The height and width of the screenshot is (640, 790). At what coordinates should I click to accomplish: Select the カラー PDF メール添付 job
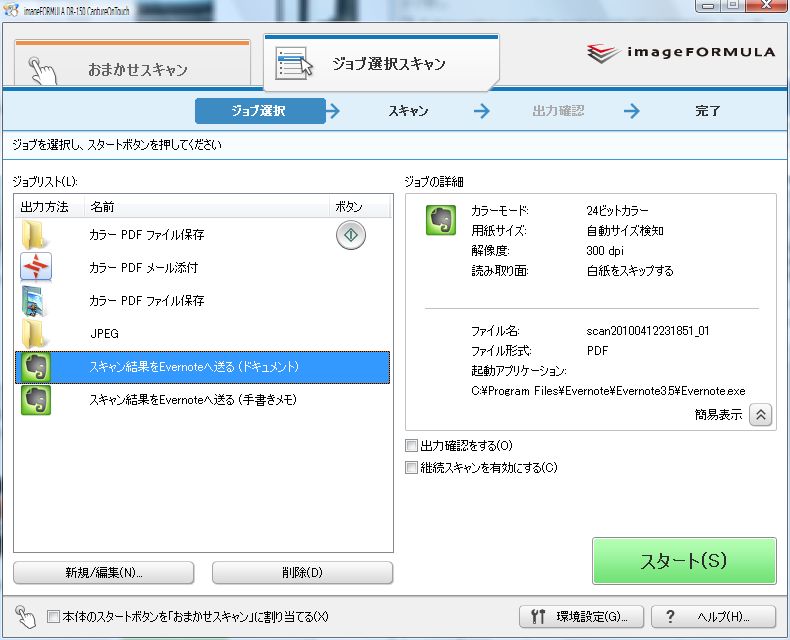pyautogui.click(x=203, y=267)
